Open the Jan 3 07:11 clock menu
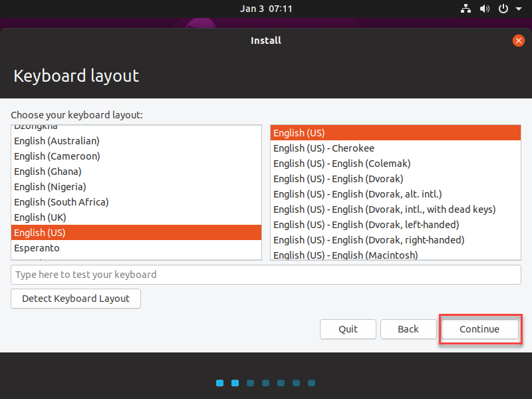532x399 pixels. coord(266,9)
